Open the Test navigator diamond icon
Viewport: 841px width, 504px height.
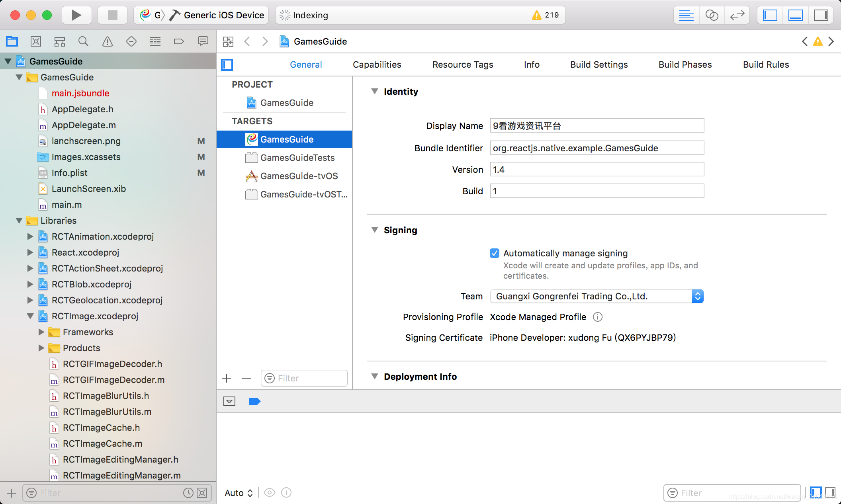(x=131, y=41)
